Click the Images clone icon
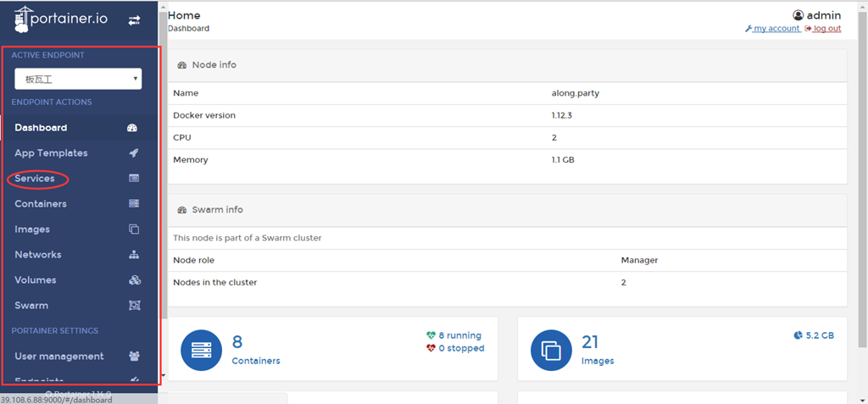This screenshot has width=868, height=404. 133,230
